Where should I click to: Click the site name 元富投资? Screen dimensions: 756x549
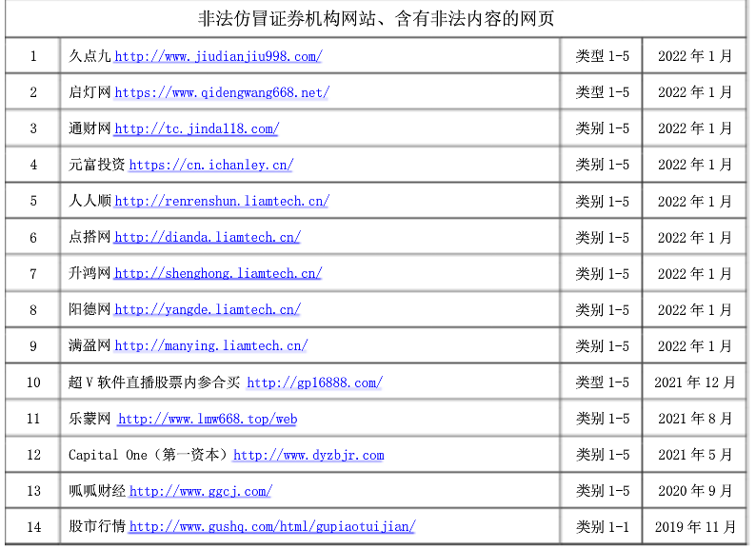point(97,165)
